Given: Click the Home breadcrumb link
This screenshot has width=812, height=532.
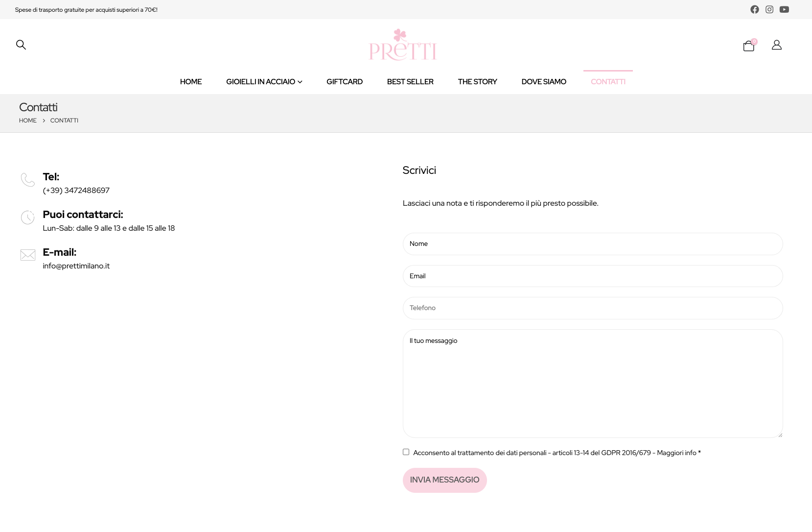Looking at the screenshot, I should click(x=28, y=121).
